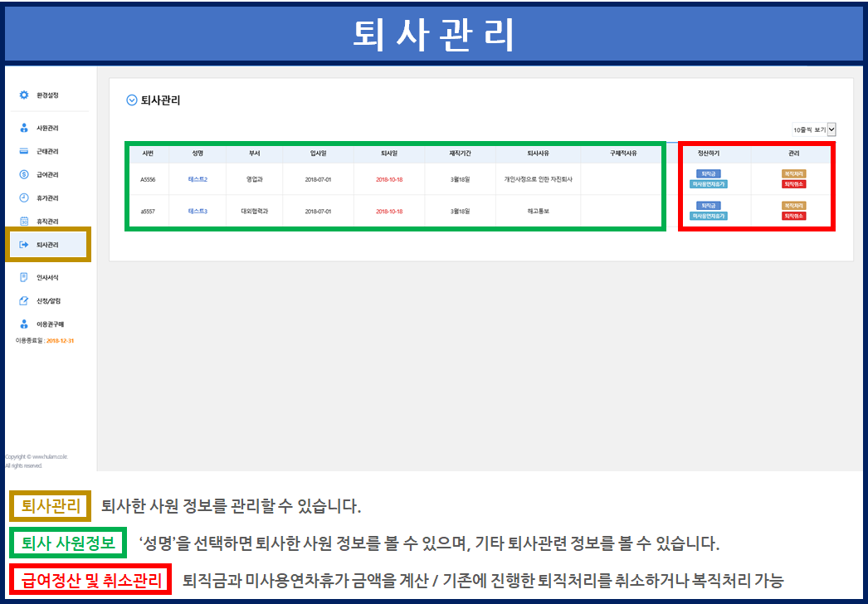
Task: Click the 퇴사관리 exit arrow icon
Action: pos(24,245)
